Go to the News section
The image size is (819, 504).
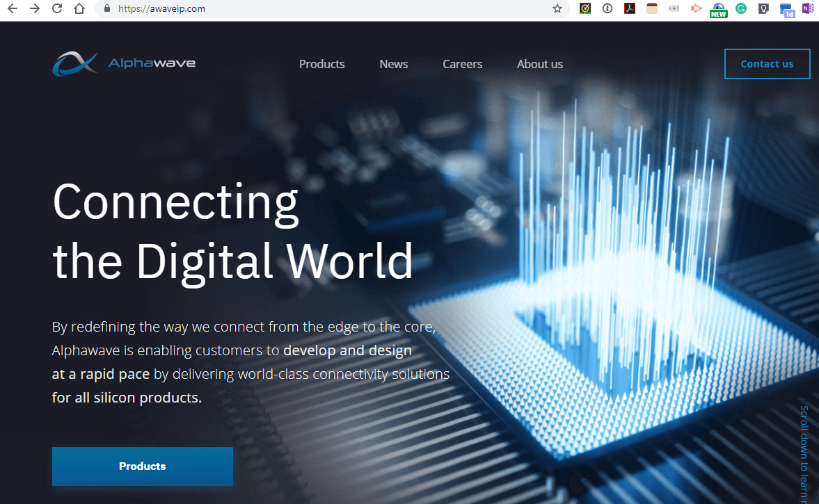[393, 64]
